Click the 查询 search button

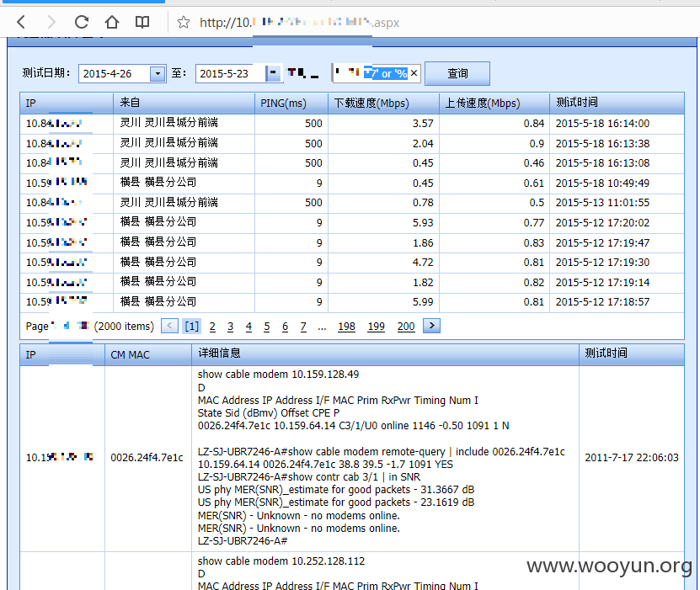coord(457,73)
